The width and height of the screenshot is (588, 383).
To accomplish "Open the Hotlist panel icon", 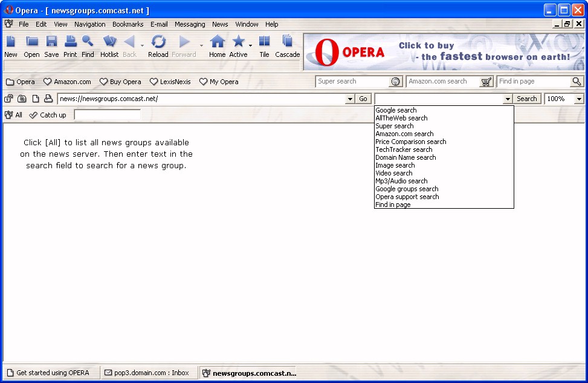I will click(109, 46).
